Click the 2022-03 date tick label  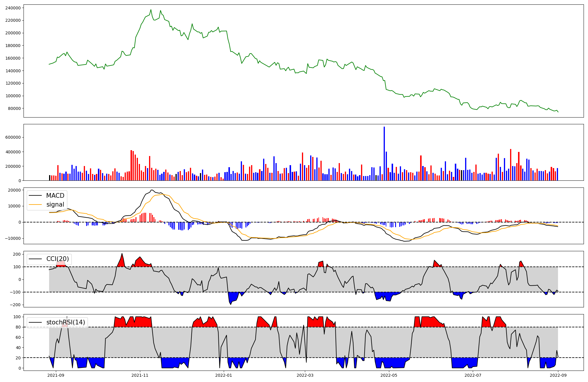[x=305, y=375]
